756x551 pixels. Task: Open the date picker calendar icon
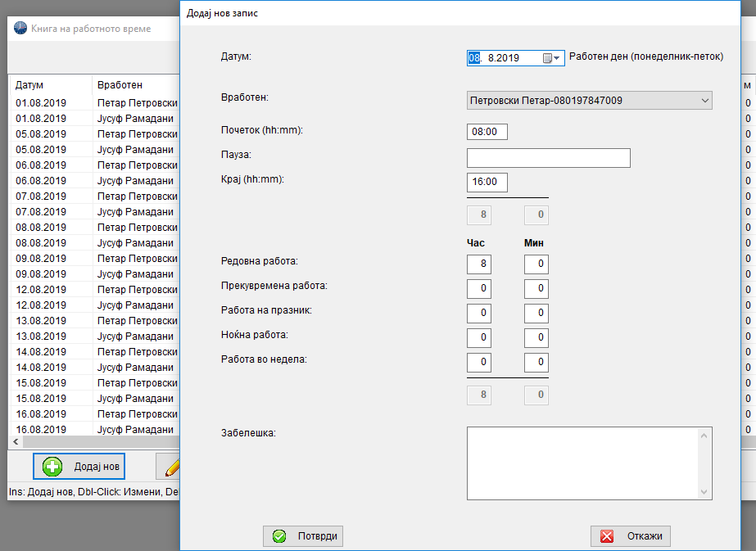pos(547,58)
